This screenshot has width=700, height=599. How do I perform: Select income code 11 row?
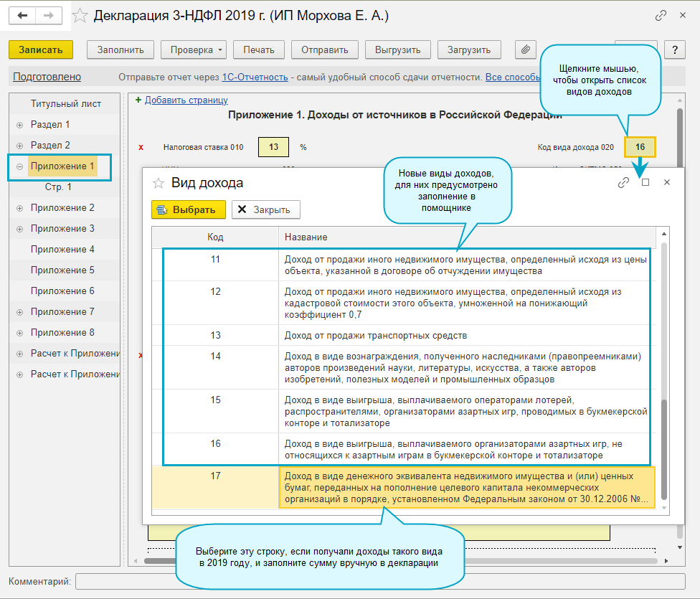[404, 265]
